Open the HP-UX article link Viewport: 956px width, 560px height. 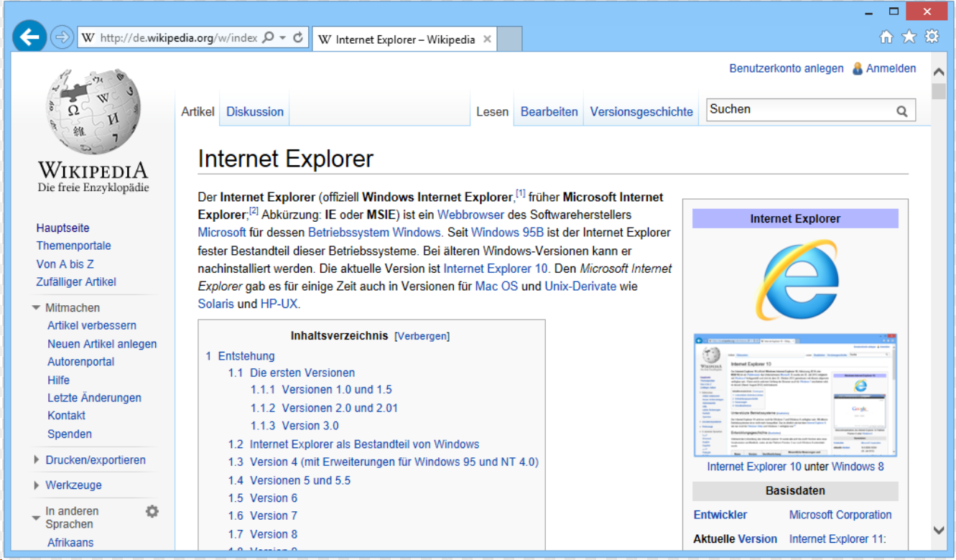(x=279, y=304)
